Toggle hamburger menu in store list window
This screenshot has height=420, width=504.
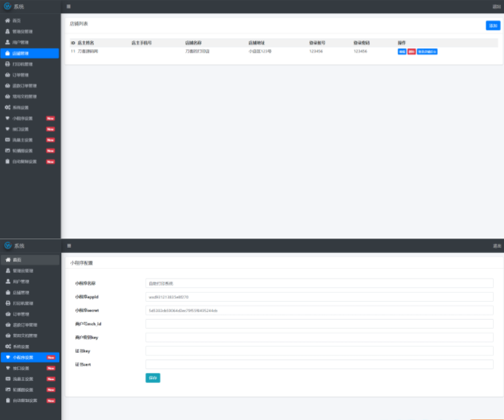tap(69, 6)
